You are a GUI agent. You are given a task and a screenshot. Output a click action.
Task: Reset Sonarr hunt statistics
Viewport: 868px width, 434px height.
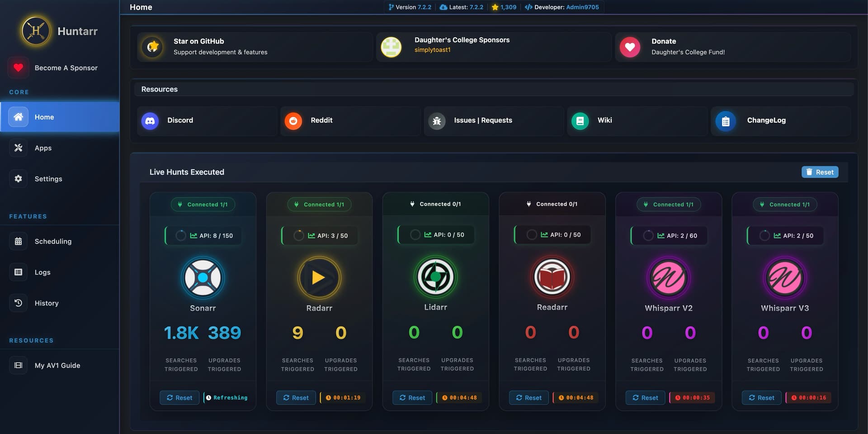point(179,397)
